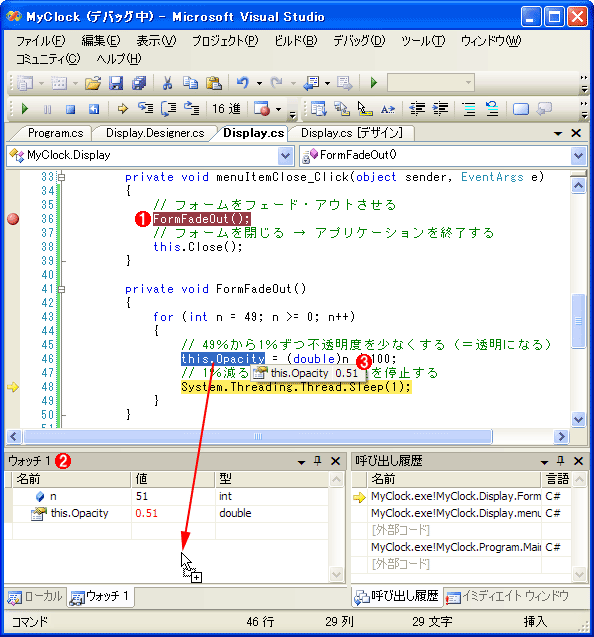The width and height of the screenshot is (594, 637).
Task: Stop debugging with the blue square icon
Action: [x=71, y=109]
